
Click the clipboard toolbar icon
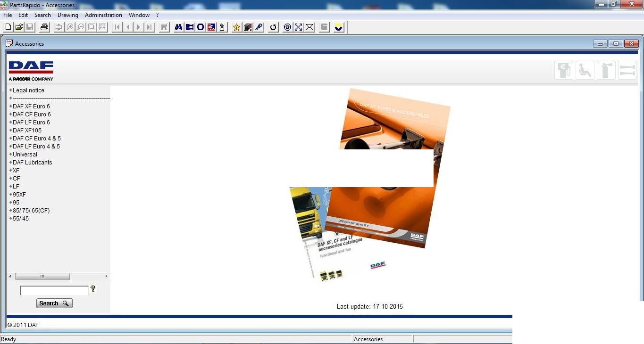222,27
